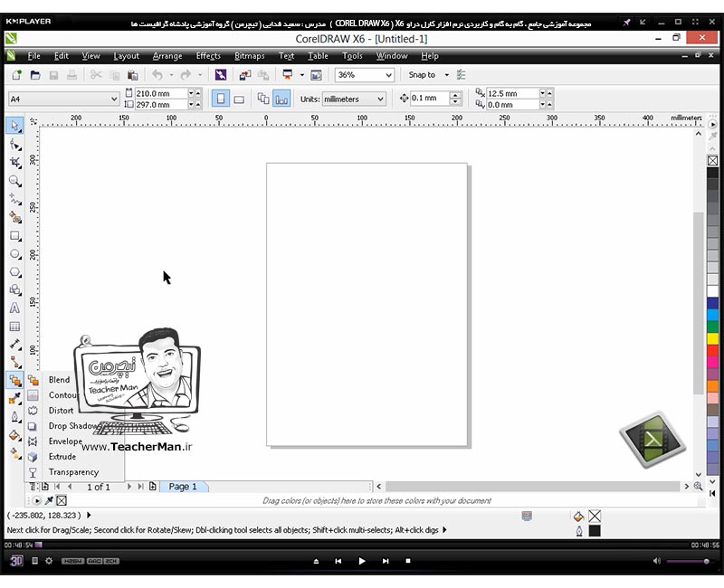Pick the yellow color swatch
Screen dimensions: 724x588
pos(713,338)
